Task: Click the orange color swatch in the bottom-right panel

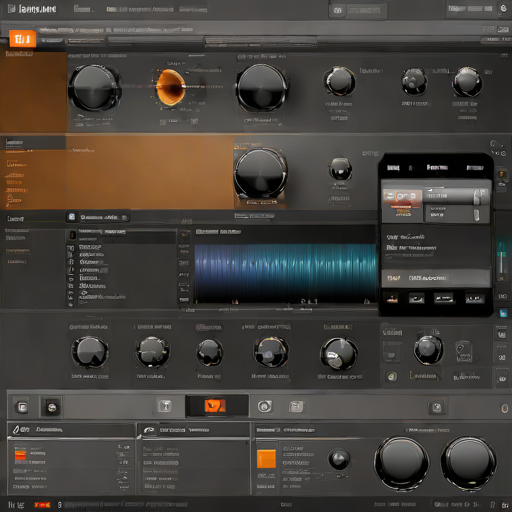Action: pos(266,459)
